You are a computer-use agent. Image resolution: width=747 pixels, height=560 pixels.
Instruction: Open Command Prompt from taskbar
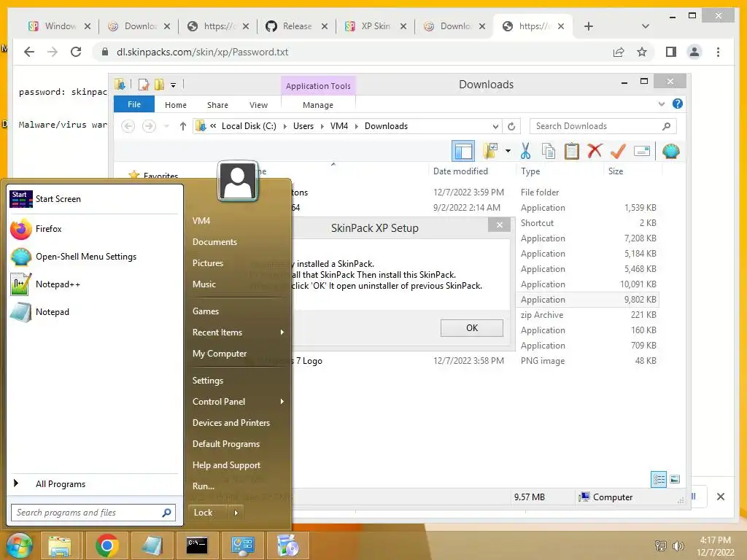(197, 545)
